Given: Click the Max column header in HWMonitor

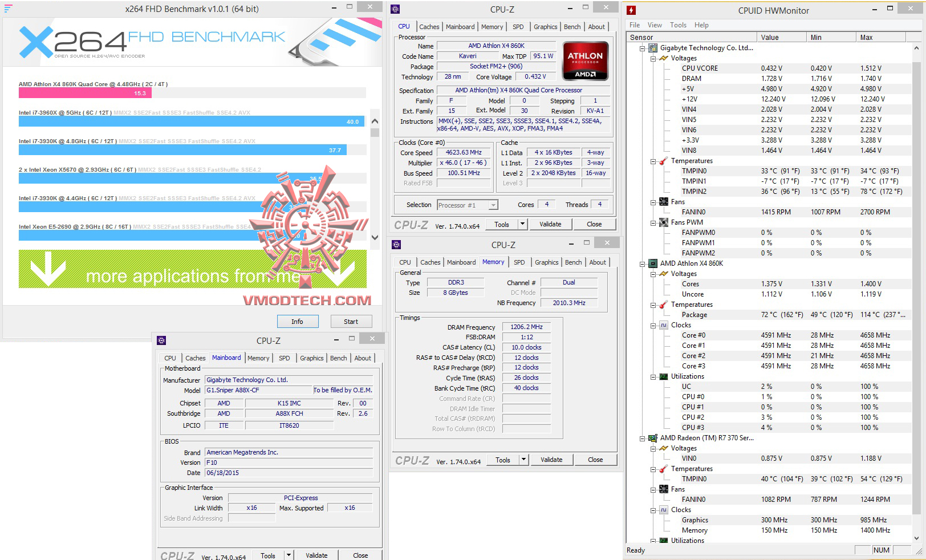Looking at the screenshot, I should point(882,37).
